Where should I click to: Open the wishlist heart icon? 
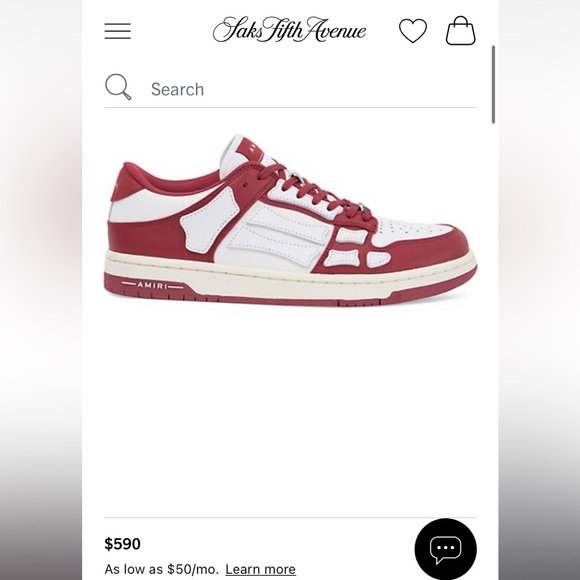tap(413, 31)
